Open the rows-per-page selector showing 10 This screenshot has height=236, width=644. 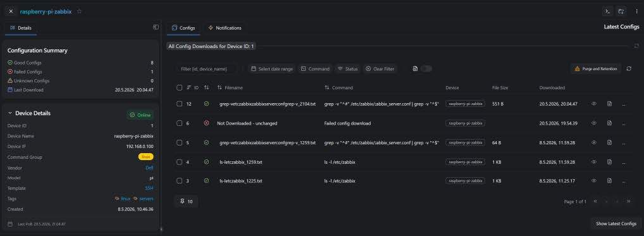(x=186, y=202)
